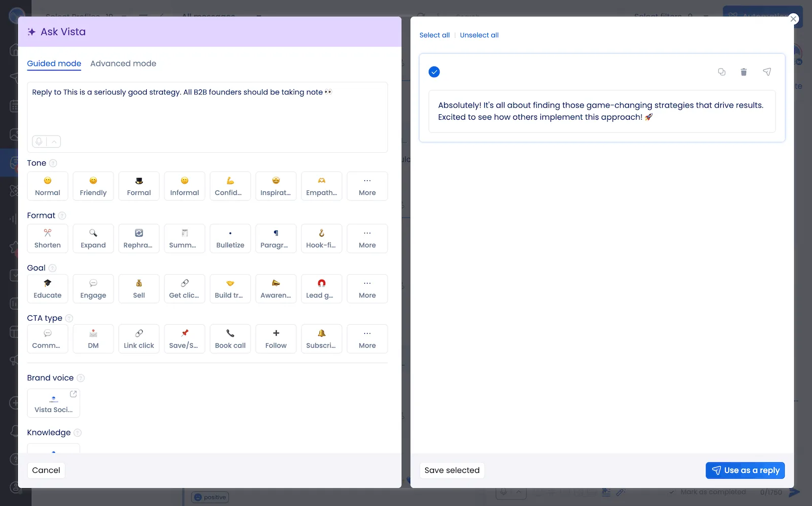The height and width of the screenshot is (506, 812).
Task: Enable the Educate goal
Action: click(47, 288)
